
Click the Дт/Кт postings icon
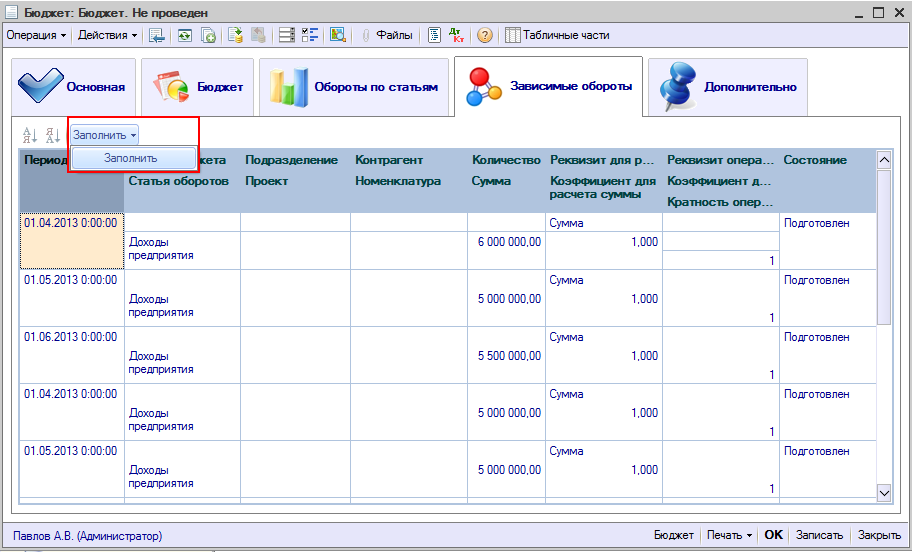[x=457, y=35]
